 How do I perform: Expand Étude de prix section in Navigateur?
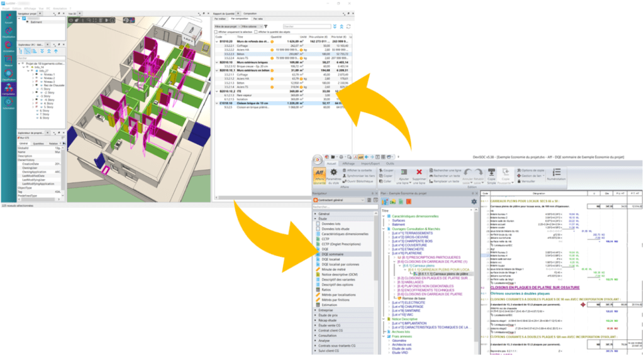(315, 315)
